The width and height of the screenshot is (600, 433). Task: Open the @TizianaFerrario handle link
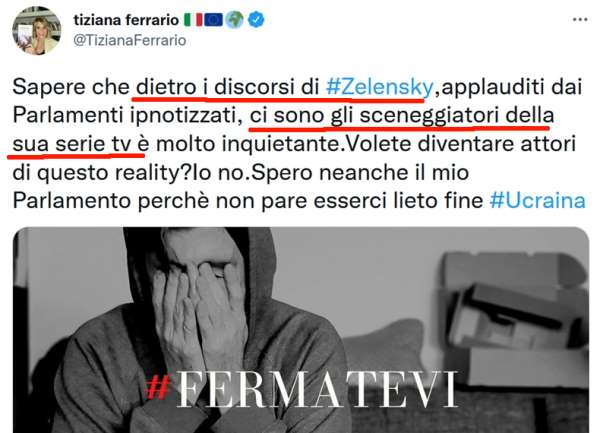(x=130, y=40)
